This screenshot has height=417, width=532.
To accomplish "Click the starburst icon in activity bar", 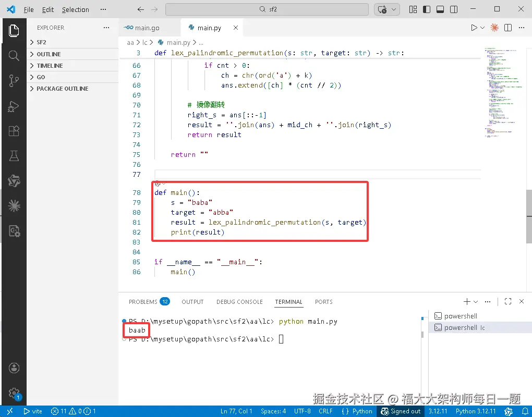I will click(x=14, y=206).
